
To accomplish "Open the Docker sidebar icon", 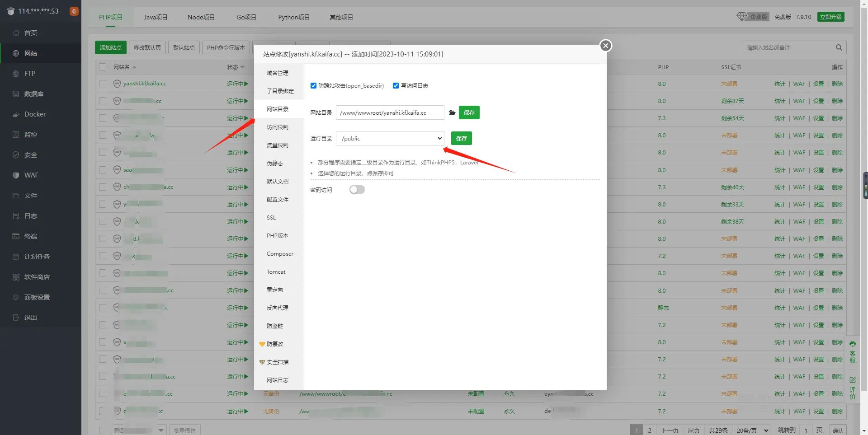I will pyautogui.click(x=16, y=114).
